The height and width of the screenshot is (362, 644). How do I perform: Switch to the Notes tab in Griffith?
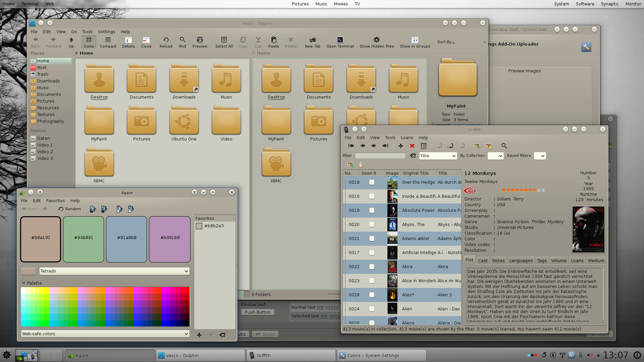(x=498, y=261)
